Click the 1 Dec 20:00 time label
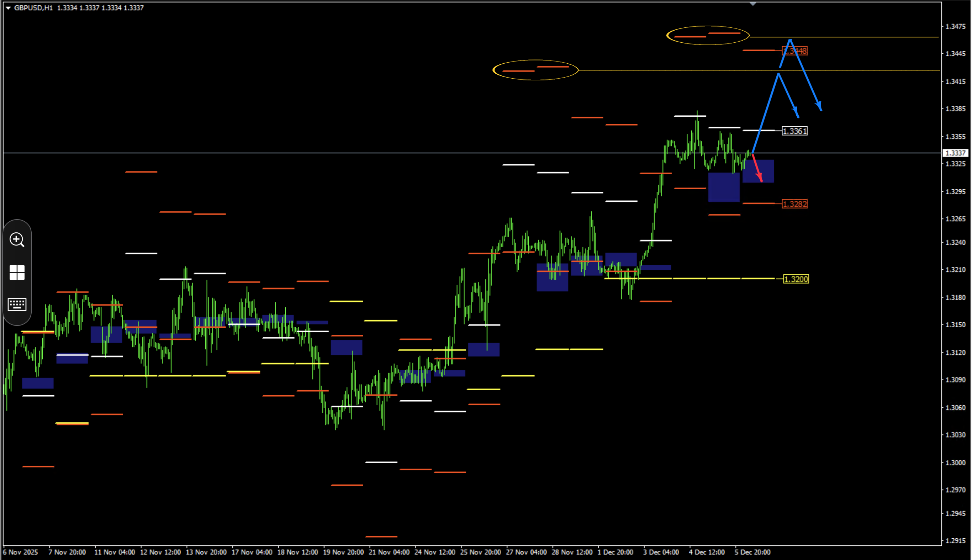 [x=615, y=552]
